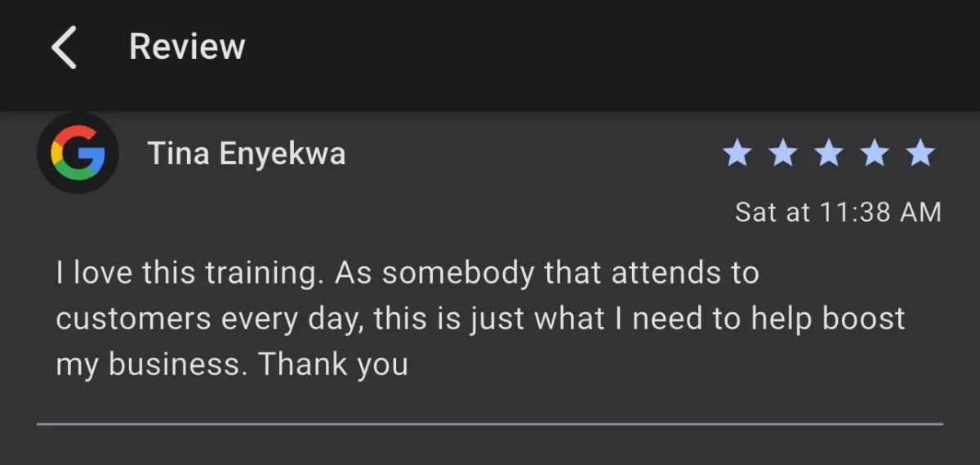Click the word "customers" in the review

(134, 319)
